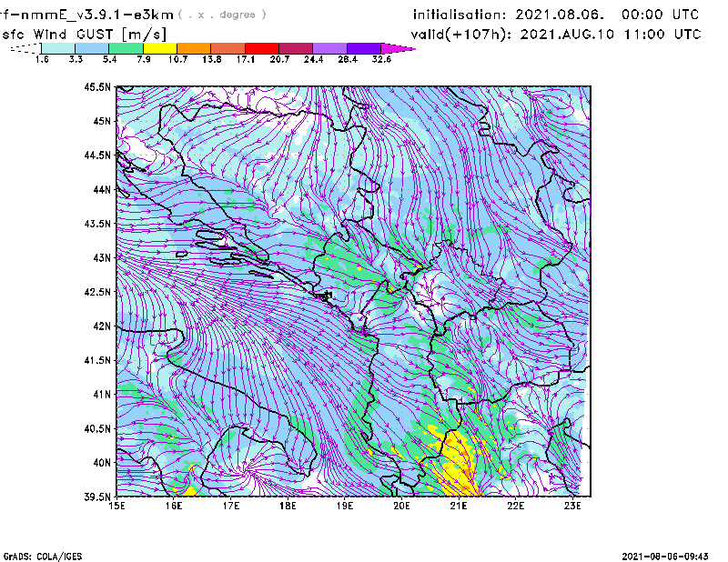This screenshot has height=562, width=728.
Task: Click the 15E longitude axis label
Action: [x=117, y=506]
